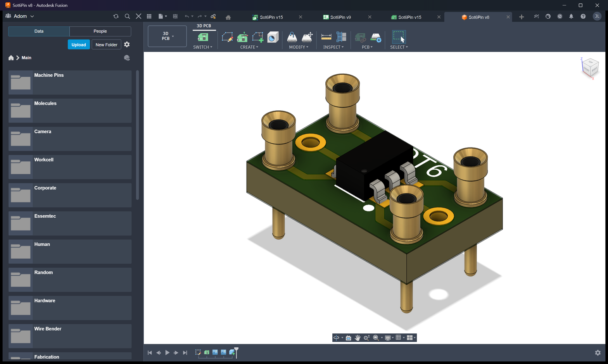The height and width of the screenshot is (364, 608).
Task: Select the Data tab
Action: click(x=39, y=31)
